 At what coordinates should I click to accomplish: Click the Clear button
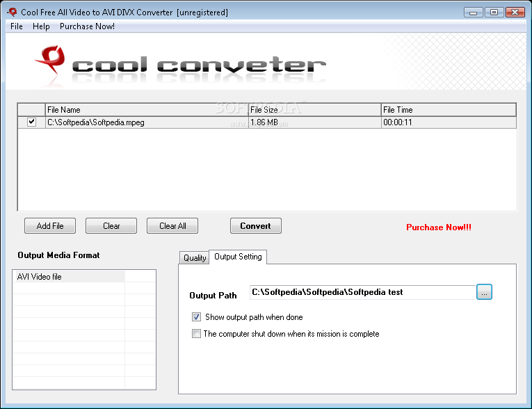tap(111, 225)
